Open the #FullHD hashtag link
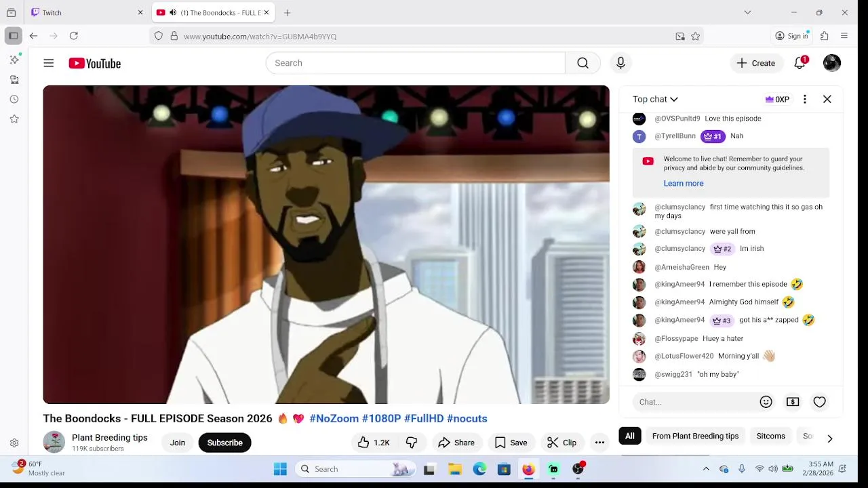 coord(424,419)
